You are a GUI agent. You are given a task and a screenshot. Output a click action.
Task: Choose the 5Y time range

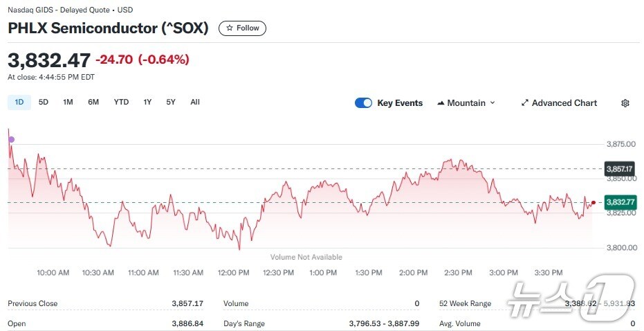tap(171, 102)
